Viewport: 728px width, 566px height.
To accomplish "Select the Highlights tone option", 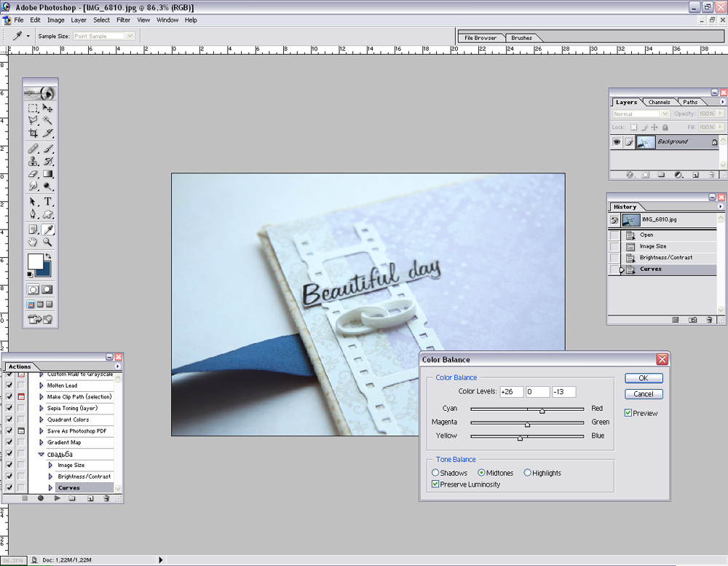I will (527, 473).
